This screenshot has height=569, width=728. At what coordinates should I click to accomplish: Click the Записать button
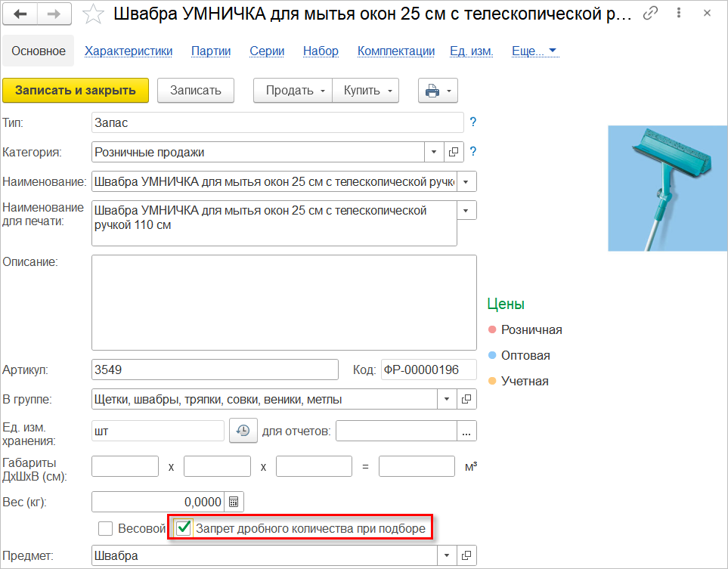(x=196, y=91)
